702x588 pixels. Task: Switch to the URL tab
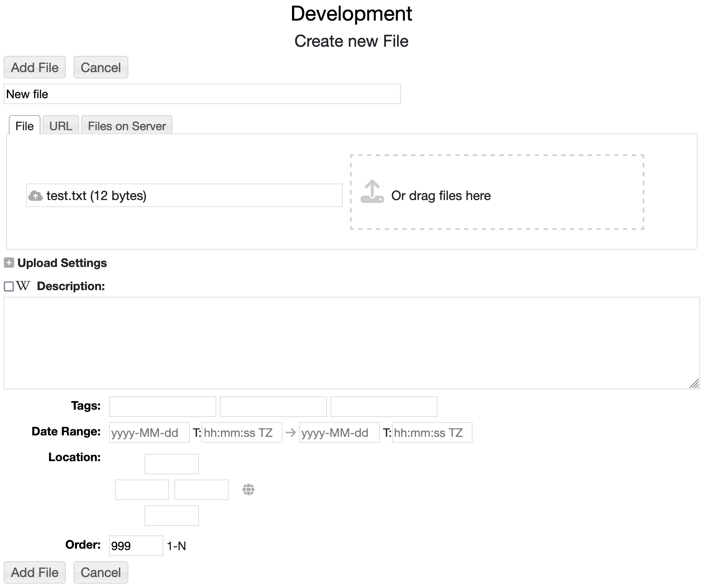tap(61, 126)
